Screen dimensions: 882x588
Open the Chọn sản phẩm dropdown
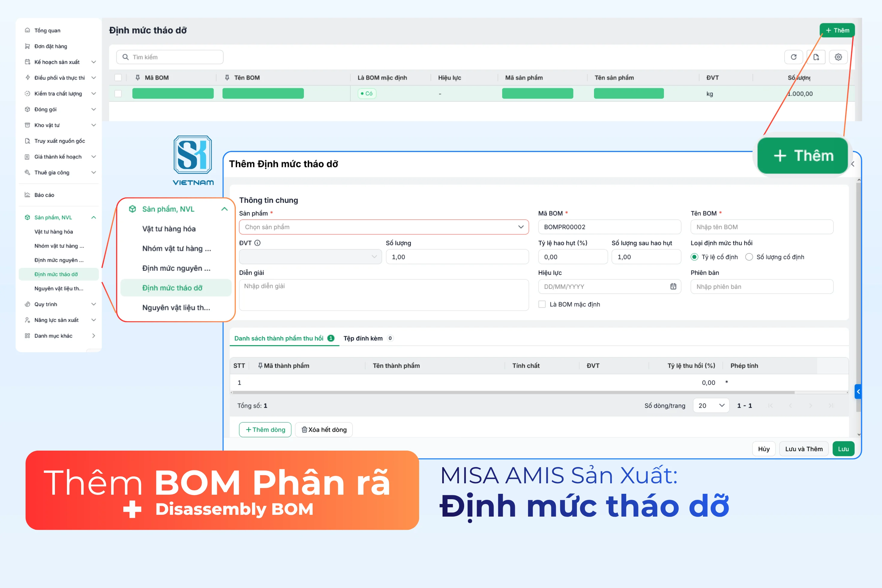coord(384,227)
